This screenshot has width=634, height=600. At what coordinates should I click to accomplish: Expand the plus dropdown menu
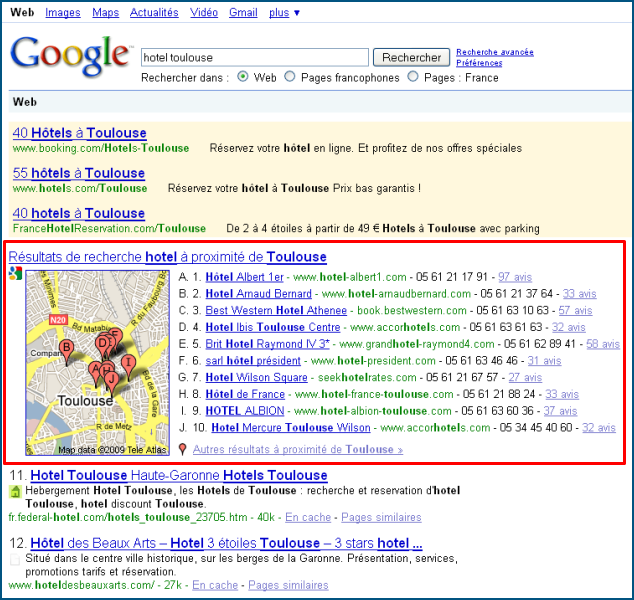click(284, 13)
